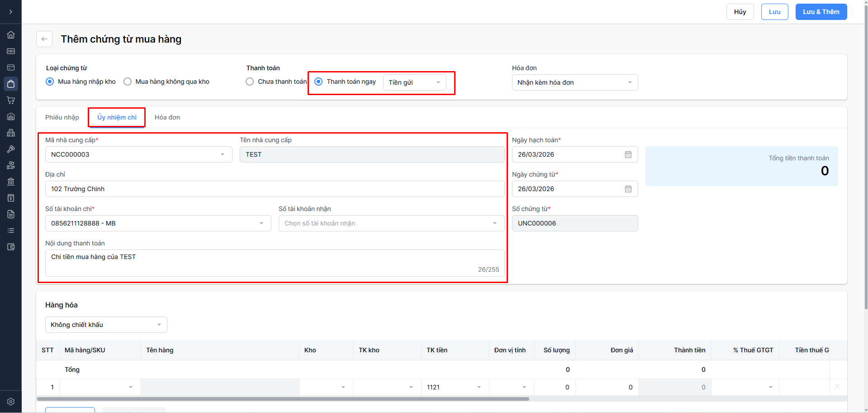Switch to the Hóa đơn tab
The height and width of the screenshot is (413, 868).
coord(167,117)
